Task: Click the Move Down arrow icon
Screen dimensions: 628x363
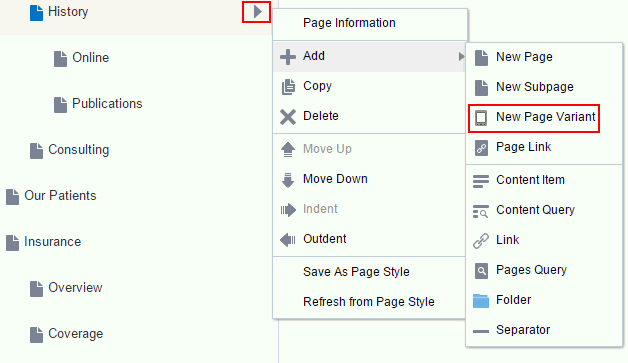Action: coord(288,180)
